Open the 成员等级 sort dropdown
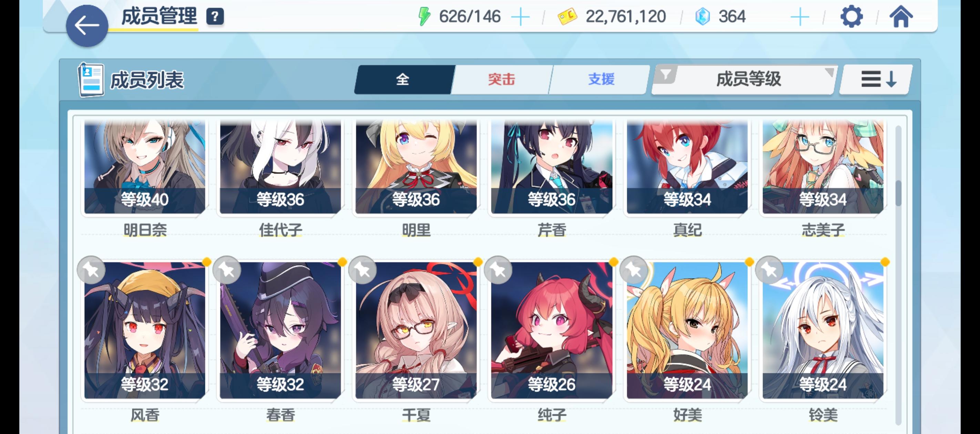The height and width of the screenshot is (434, 980). [x=748, y=80]
